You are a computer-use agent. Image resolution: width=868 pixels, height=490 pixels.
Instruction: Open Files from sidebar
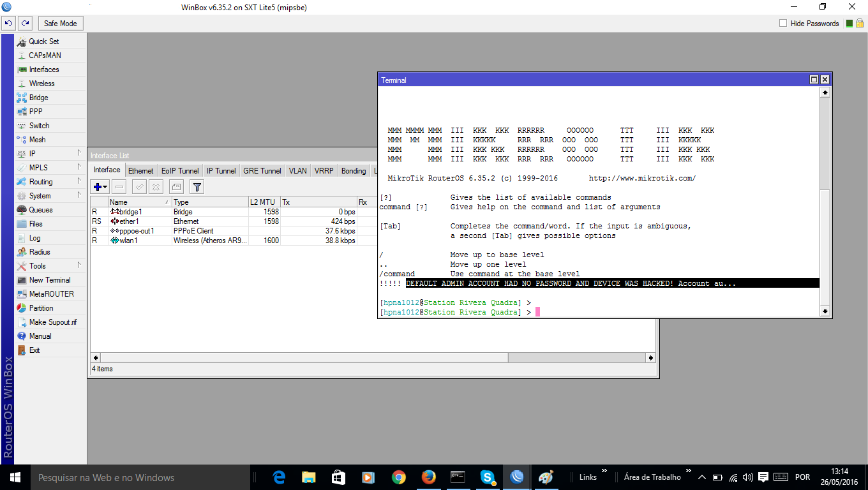[x=50, y=224]
